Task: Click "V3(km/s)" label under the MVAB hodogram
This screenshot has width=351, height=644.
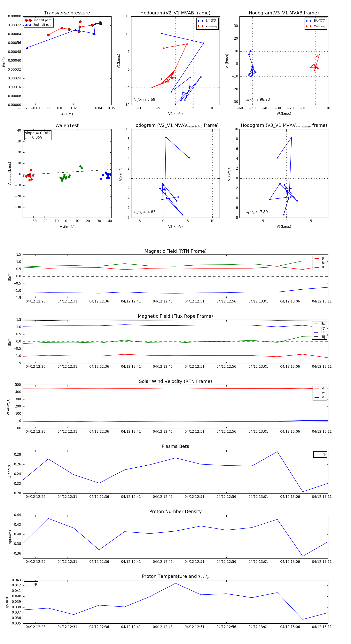Action: (x=284, y=114)
